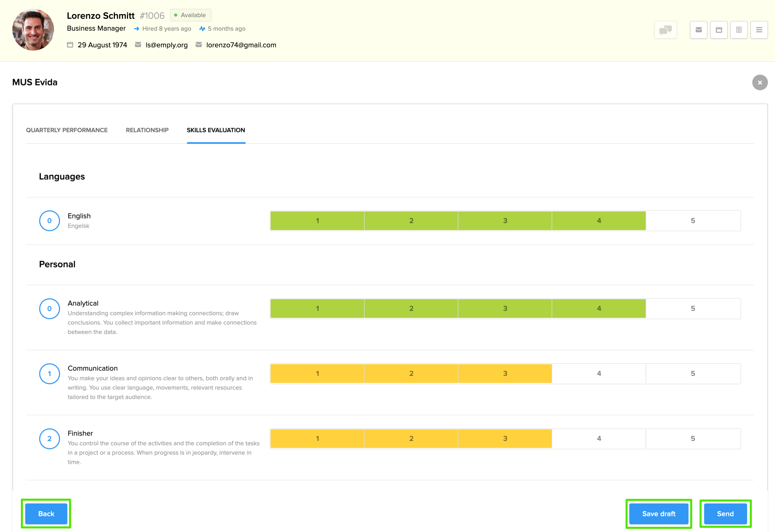Rate Finisher skill as 5
This screenshot has width=775, height=532.
click(x=693, y=439)
